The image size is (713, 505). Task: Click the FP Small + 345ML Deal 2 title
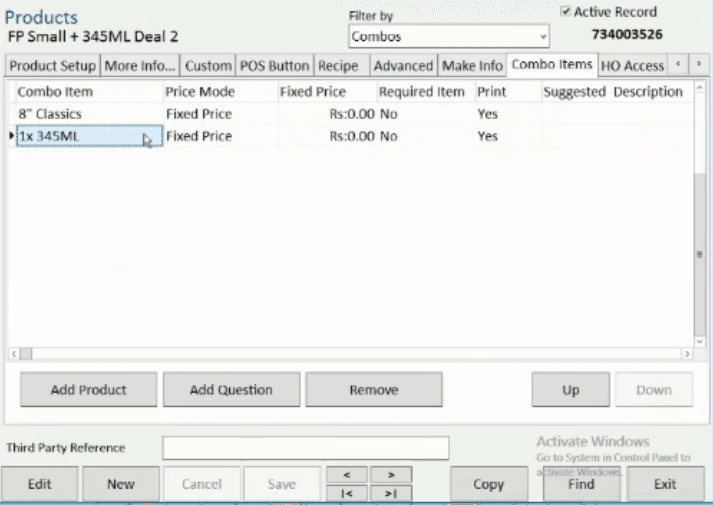[93, 36]
